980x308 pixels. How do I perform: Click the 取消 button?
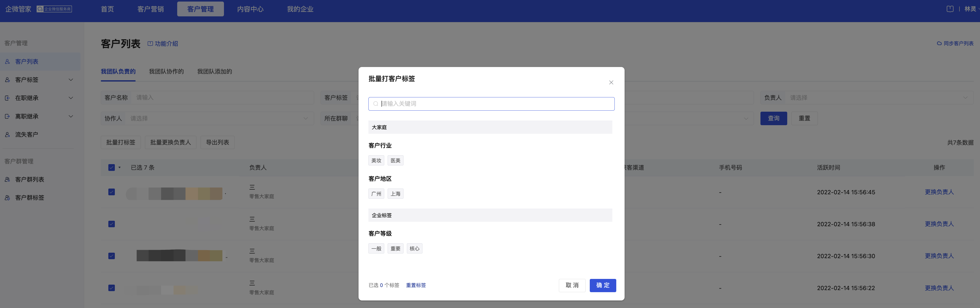tap(572, 286)
